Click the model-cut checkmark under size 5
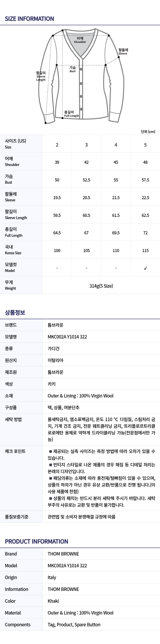This screenshot has height=644, width=160. (x=145, y=268)
